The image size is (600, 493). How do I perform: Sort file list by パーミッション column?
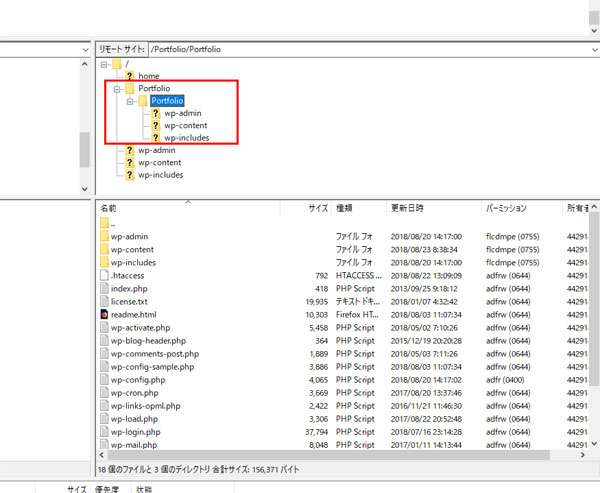pyautogui.click(x=522, y=208)
